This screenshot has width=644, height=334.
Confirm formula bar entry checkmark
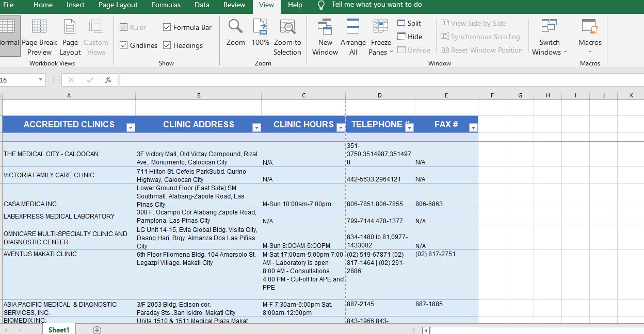tap(90, 80)
